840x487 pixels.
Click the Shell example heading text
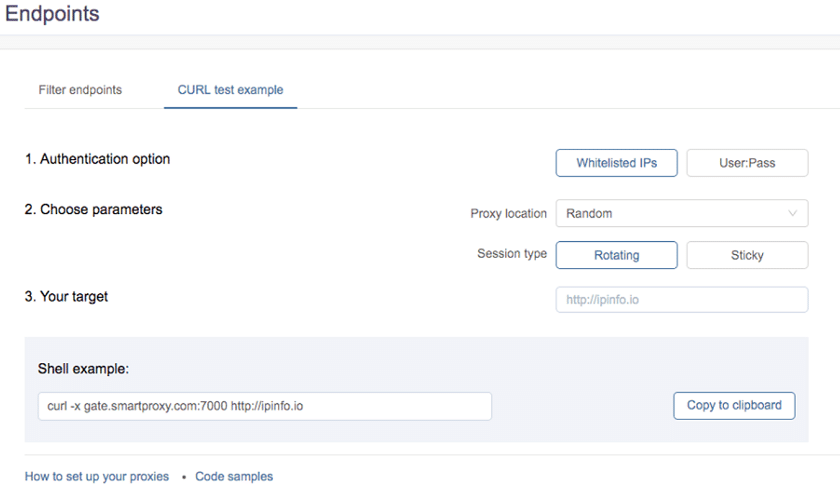(83, 369)
